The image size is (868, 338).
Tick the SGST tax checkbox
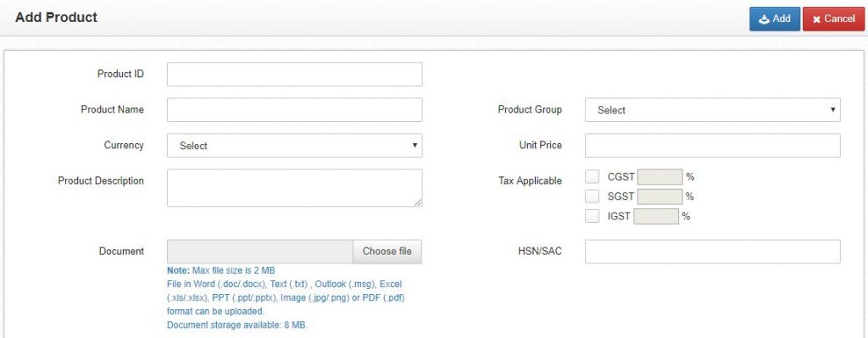pyautogui.click(x=593, y=197)
